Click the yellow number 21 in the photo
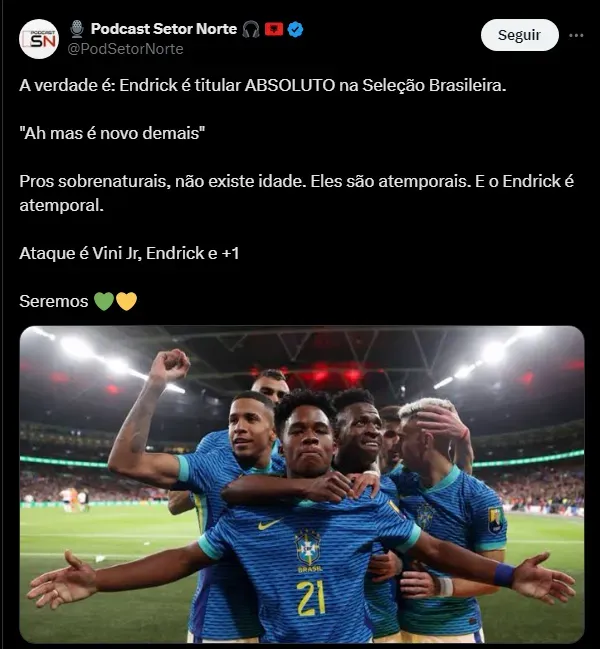The image size is (600, 649). click(x=311, y=598)
